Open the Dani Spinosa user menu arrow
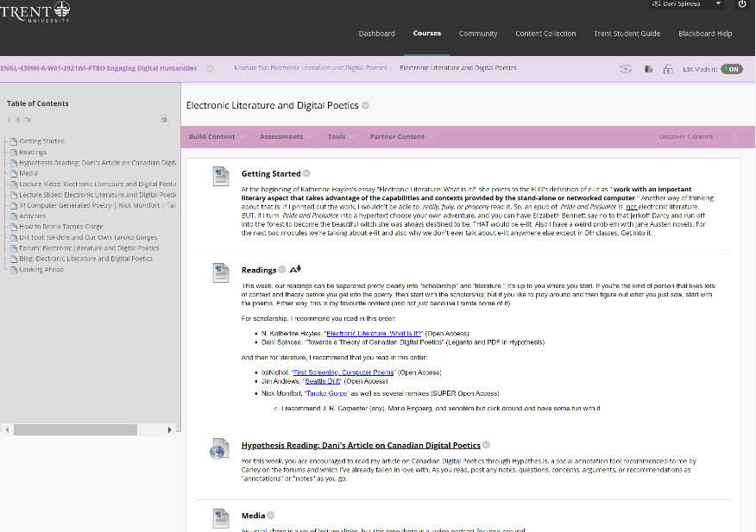Viewport: 756px width, 532px height. (x=718, y=3)
